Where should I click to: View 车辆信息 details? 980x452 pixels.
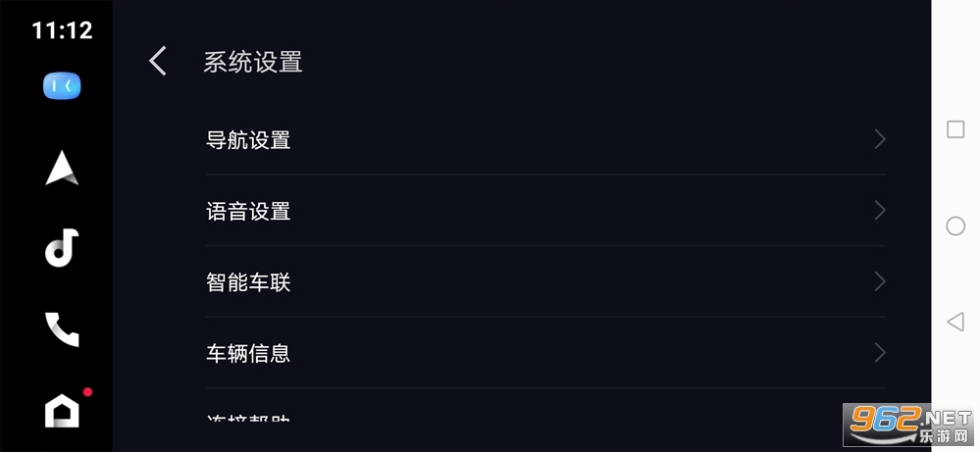coord(248,354)
